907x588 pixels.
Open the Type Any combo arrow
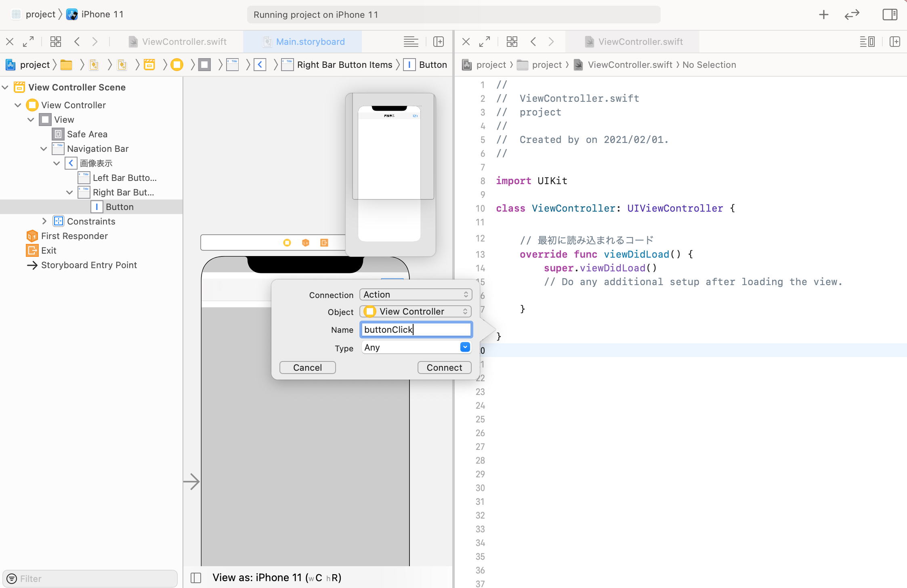(x=465, y=347)
